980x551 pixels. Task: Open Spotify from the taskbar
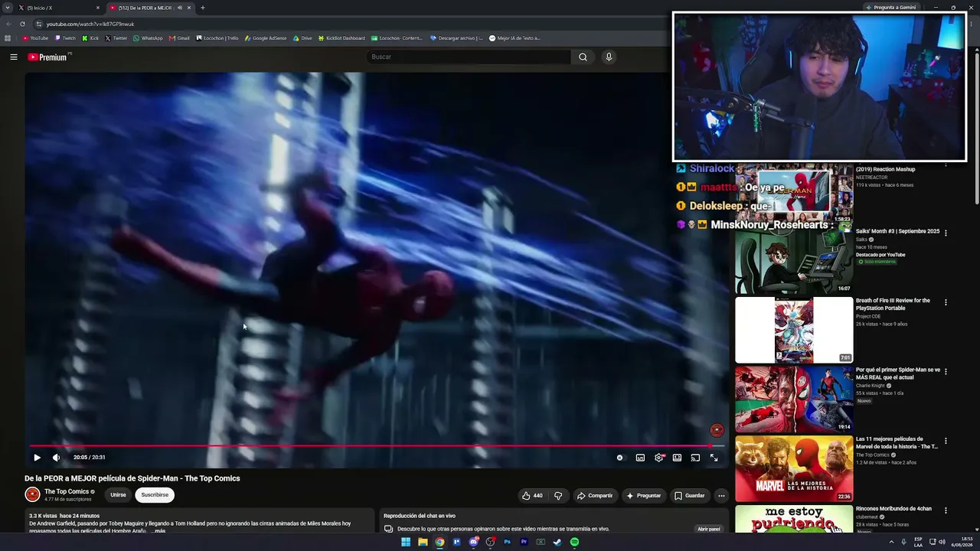tap(574, 542)
